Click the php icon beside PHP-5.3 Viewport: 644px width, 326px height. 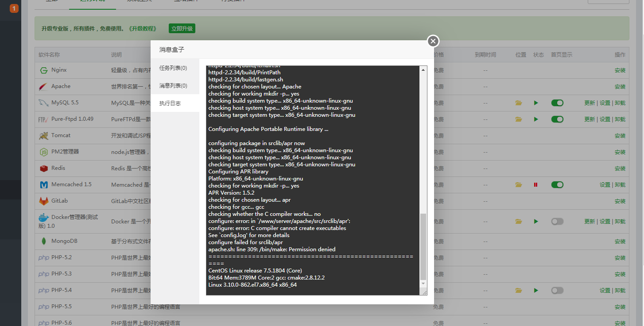43,274
